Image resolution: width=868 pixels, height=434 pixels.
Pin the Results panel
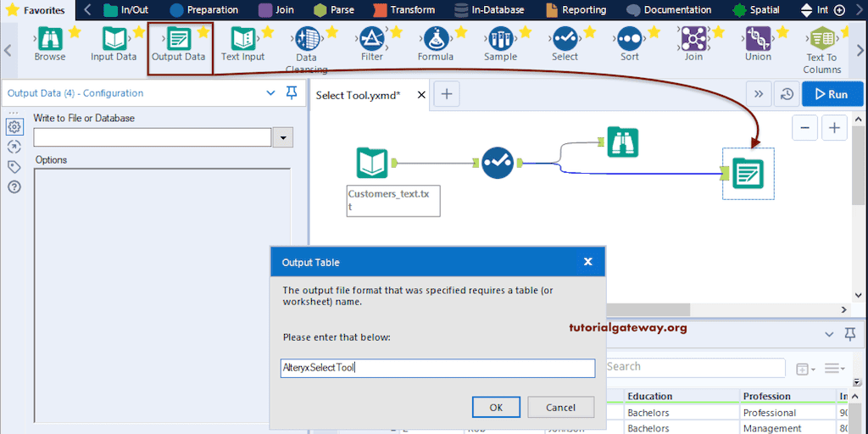[x=849, y=334]
